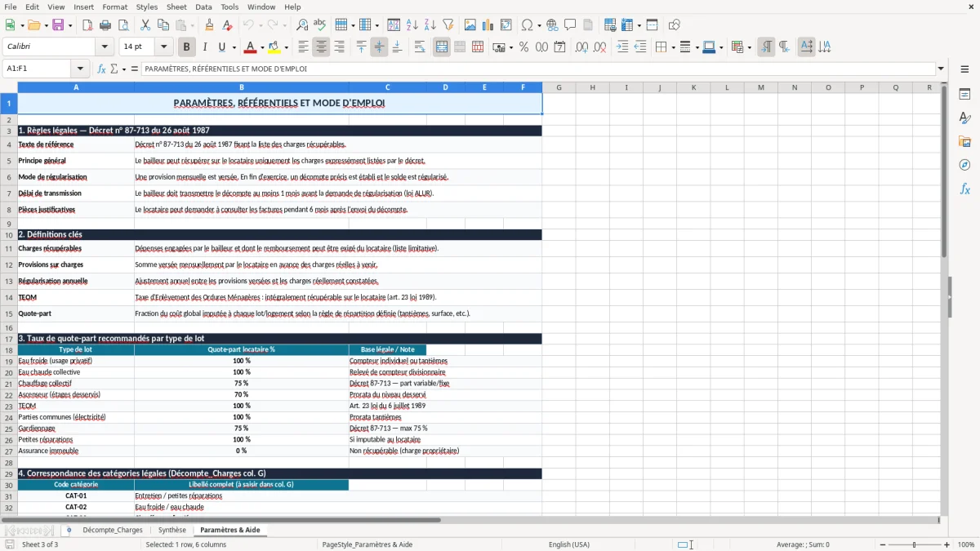The image size is (980, 551).
Task: Click Increase Indent icon
Action: [622, 47]
